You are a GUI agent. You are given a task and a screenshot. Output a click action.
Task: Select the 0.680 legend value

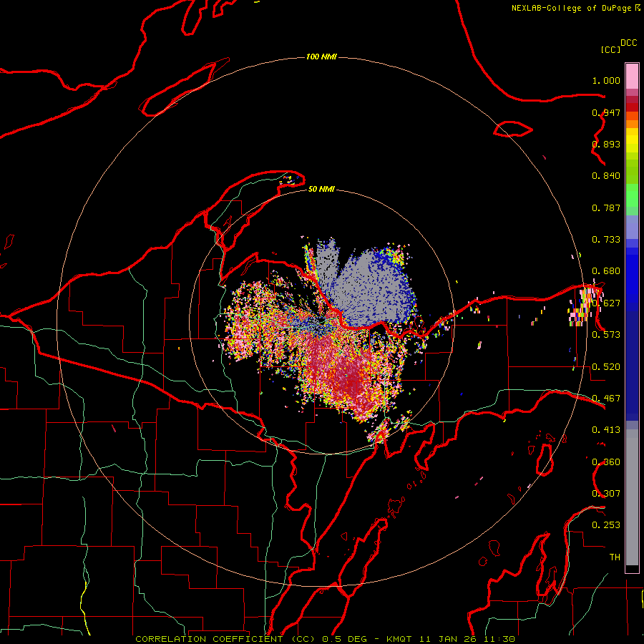pos(606,271)
